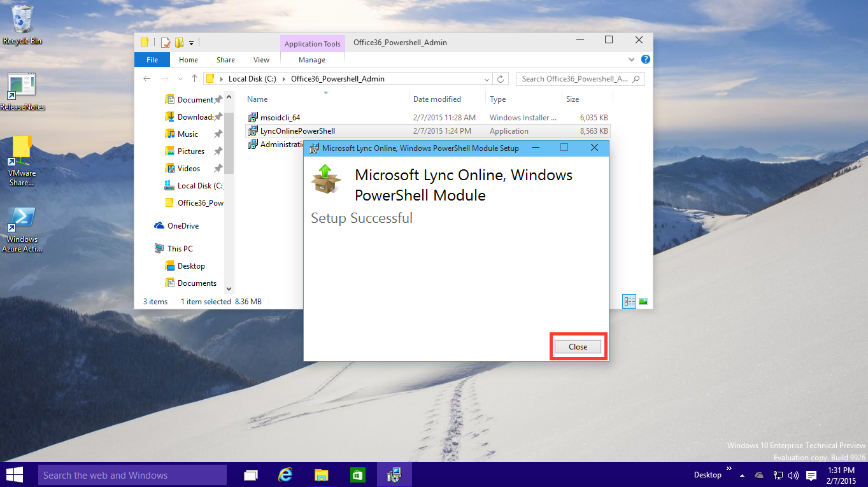The height and width of the screenshot is (487, 868).
Task: Open the Windows Azure Active Directory shortcut
Action: click(x=22, y=230)
